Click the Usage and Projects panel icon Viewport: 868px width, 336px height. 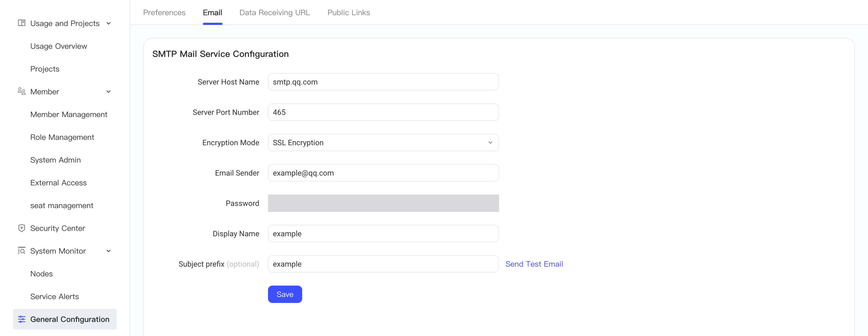[x=22, y=23]
